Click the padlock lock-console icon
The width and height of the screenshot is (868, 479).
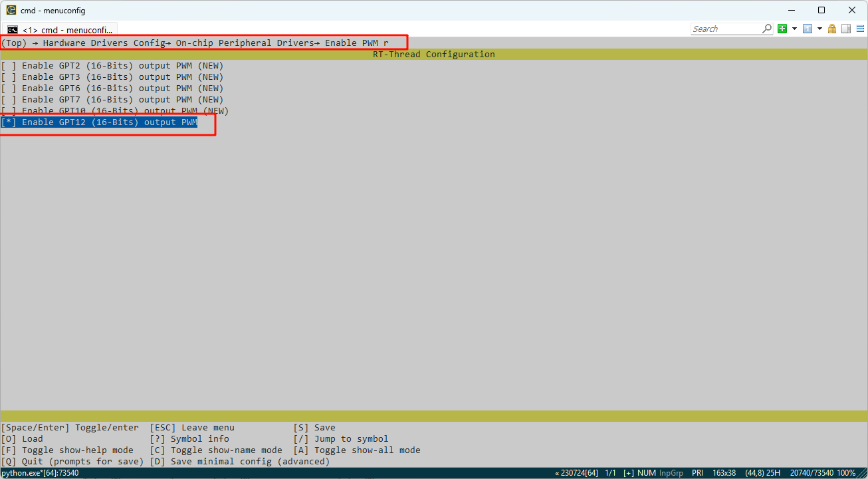pos(831,29)
